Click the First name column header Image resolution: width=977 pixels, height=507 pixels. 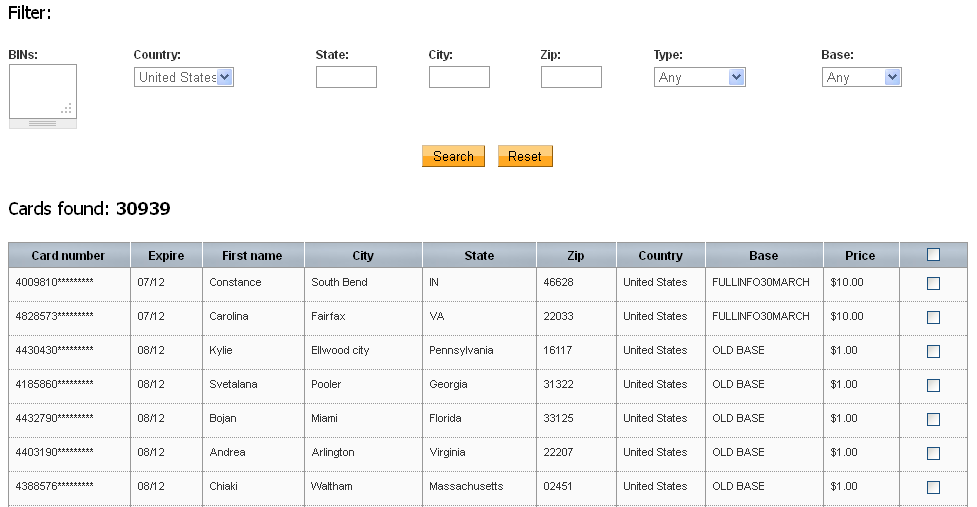pyautogui.click(x=252, y=255)
